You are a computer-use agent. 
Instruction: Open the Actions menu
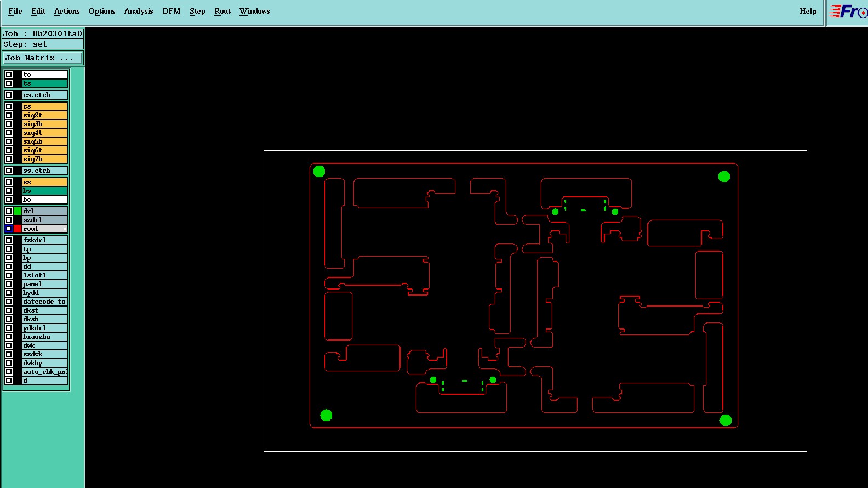pyautogui.click(x=67, y=11)
